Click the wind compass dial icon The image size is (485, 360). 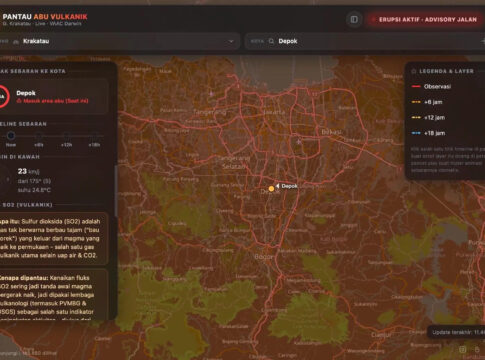click(x=5, y=180)
